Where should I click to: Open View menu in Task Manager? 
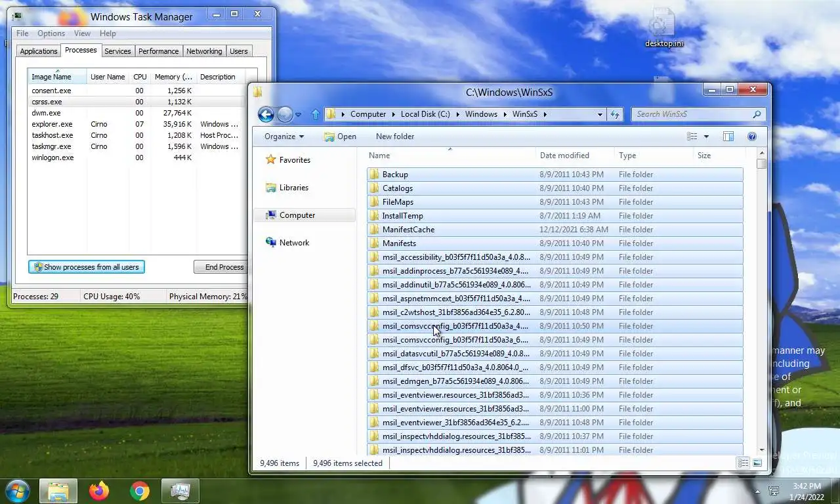pos(82,33)
